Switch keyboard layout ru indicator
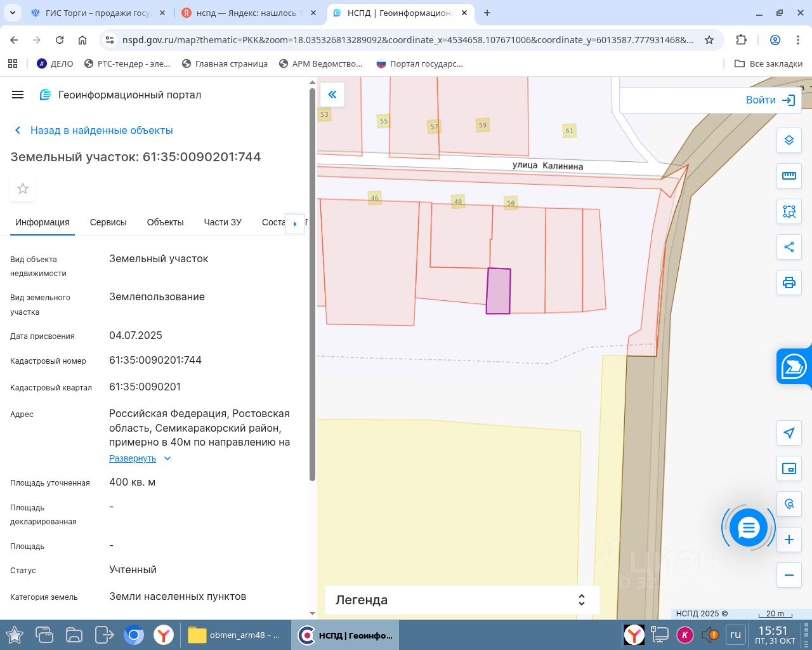Viewport: 812px width, 650px height. click(x=735, y=634)
